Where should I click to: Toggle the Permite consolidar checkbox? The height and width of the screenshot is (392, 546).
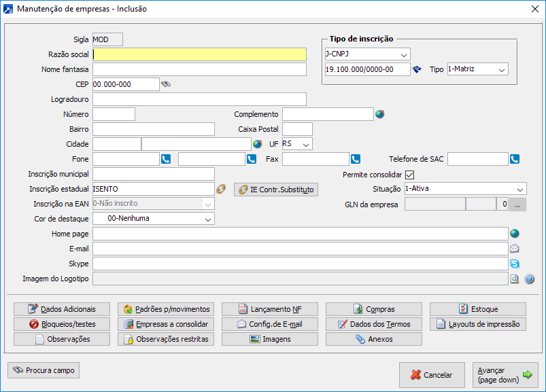pos(409,175)
